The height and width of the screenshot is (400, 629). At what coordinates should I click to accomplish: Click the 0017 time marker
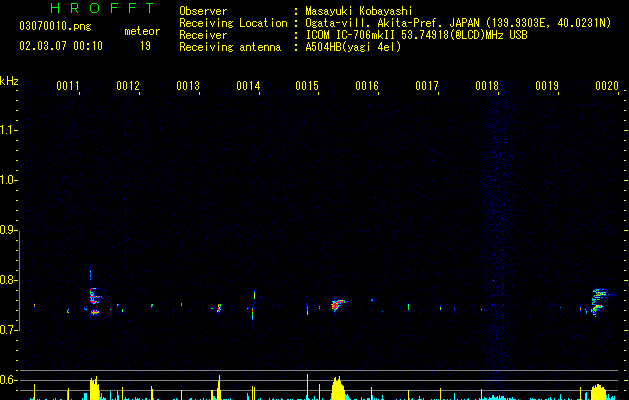(x=427, y=86)
